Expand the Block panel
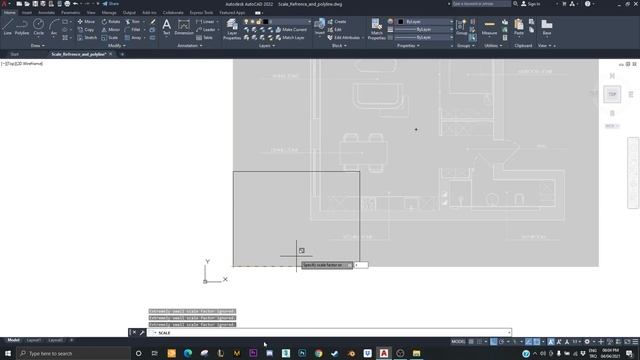The image size is (640, 360). click(339, 46)
